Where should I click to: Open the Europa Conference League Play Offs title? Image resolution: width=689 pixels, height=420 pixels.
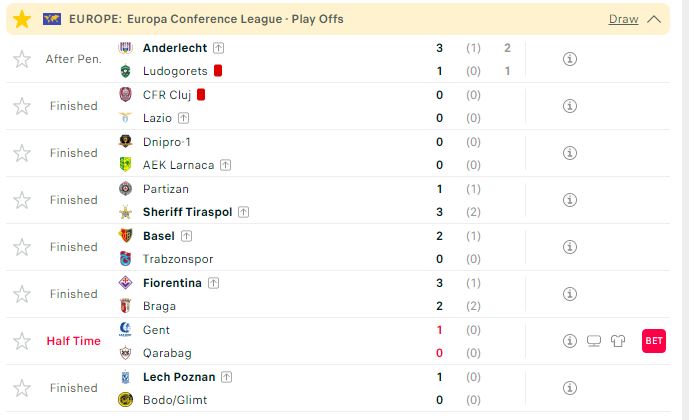pyautogui.click(x=206, y=19)
